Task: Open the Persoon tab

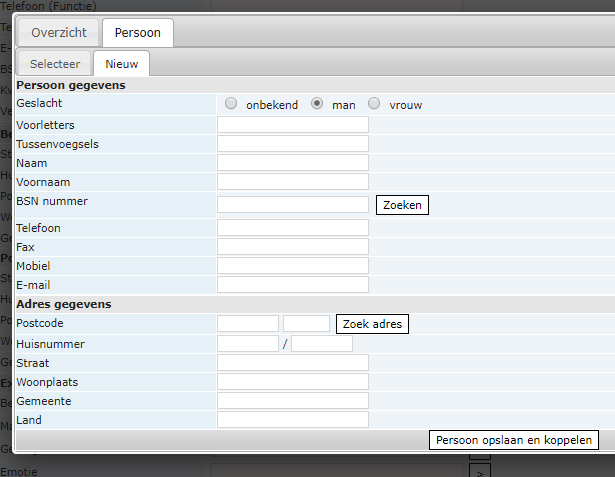Action: point(138,33)
